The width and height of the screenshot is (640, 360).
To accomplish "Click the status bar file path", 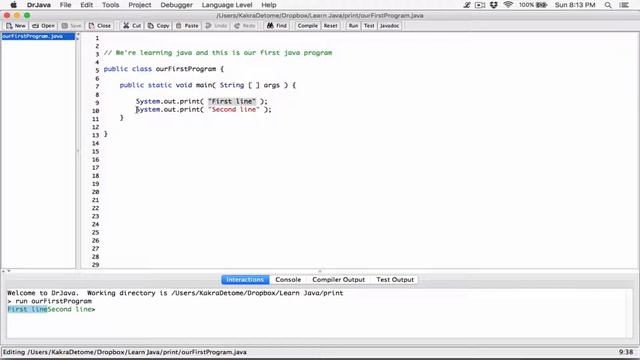I will [x=124, y=352].
